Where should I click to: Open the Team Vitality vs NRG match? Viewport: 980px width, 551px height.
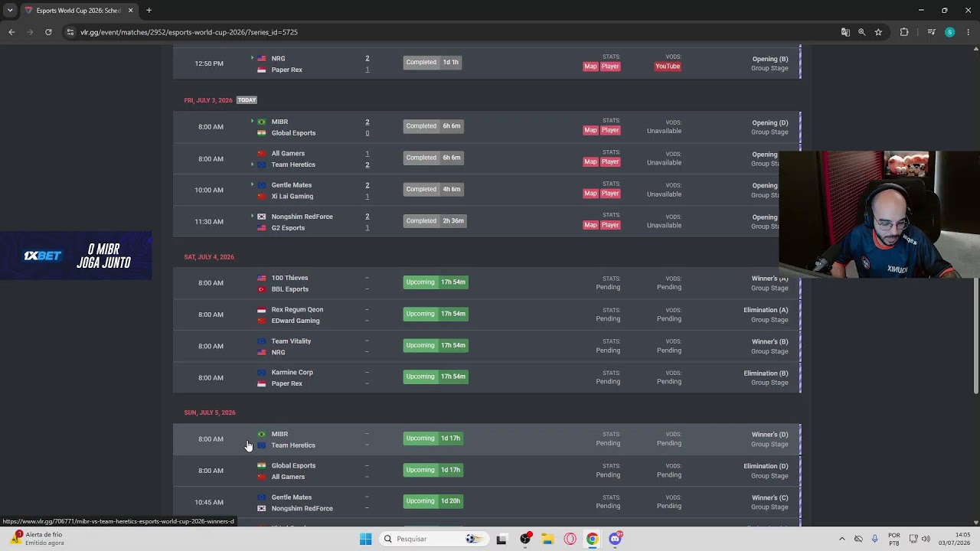coord(486,346)
